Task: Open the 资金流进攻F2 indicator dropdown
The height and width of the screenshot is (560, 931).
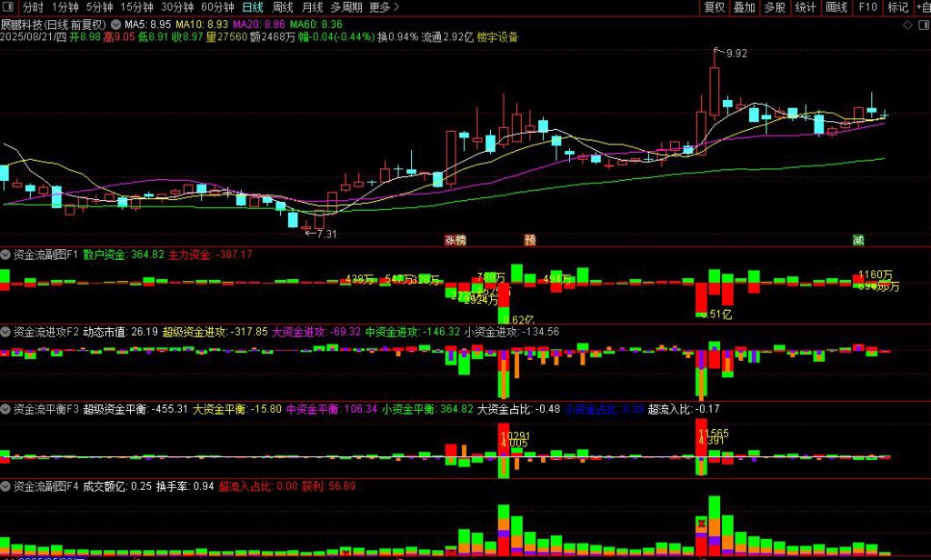Action: (x=6, y=332)
